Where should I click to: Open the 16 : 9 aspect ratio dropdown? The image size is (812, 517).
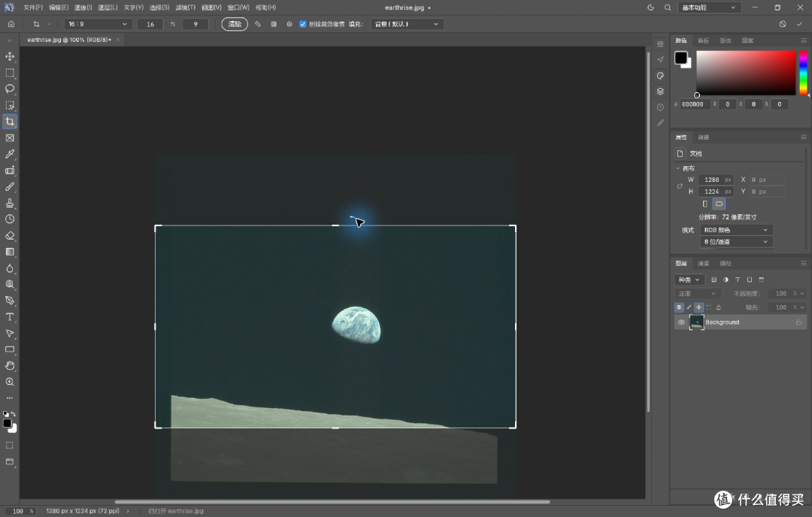(x=97, y=24)
